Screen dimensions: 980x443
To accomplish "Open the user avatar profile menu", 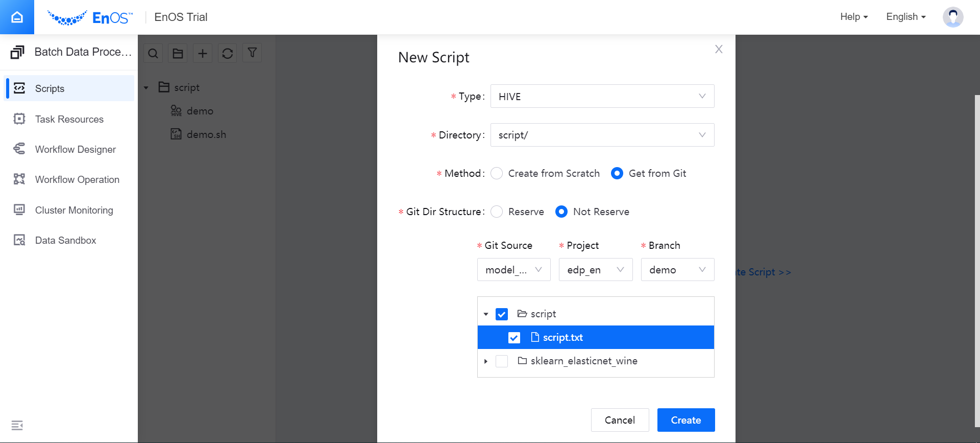I will tap(952, 17).
